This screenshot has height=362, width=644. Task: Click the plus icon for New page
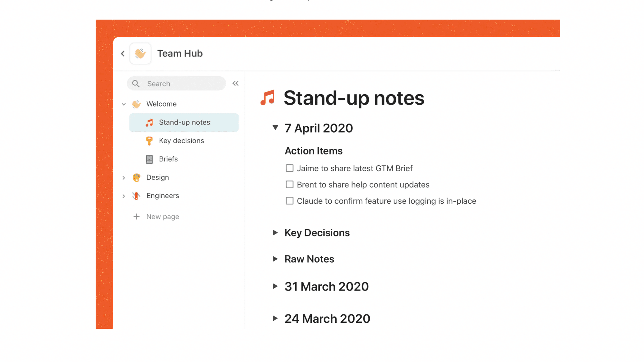click(x=136, y=217)
